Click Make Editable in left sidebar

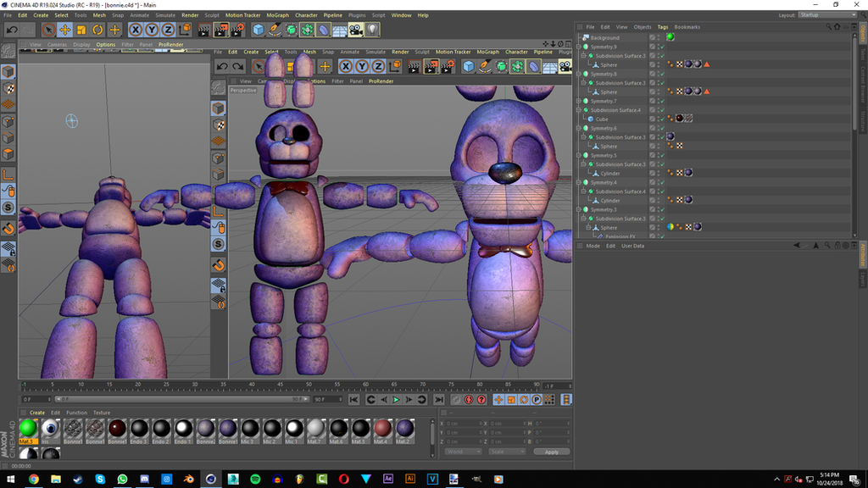(8, 51)
